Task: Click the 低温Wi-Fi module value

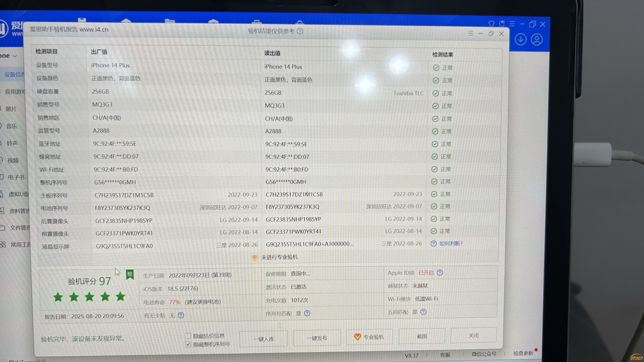Action: (x=426, y=298)
